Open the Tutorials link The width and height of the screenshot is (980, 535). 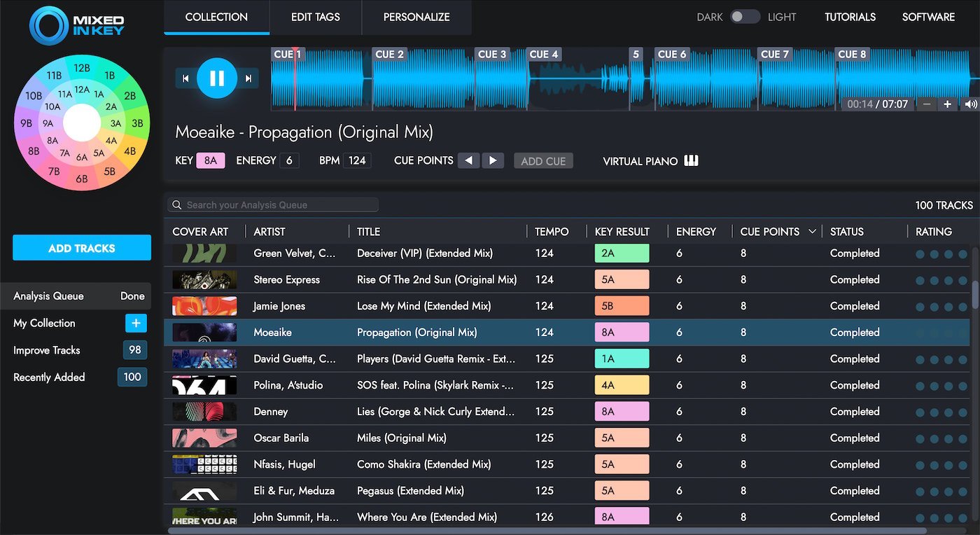pos(850,17)
